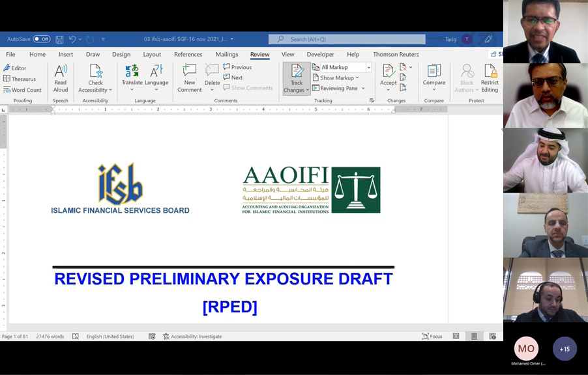Insert a New Comment
The width and height of the screenshot is (588, 375).
coord(190,78)
